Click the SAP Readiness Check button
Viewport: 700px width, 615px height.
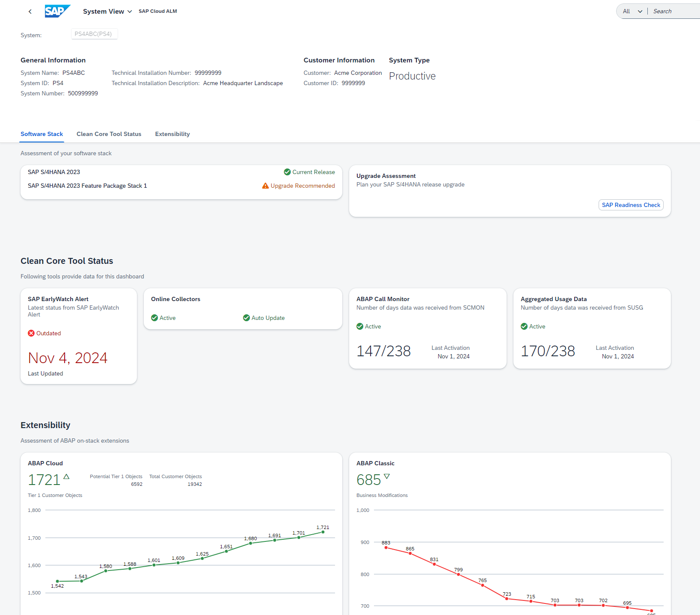pyautogui.click(x=631, y=205)
